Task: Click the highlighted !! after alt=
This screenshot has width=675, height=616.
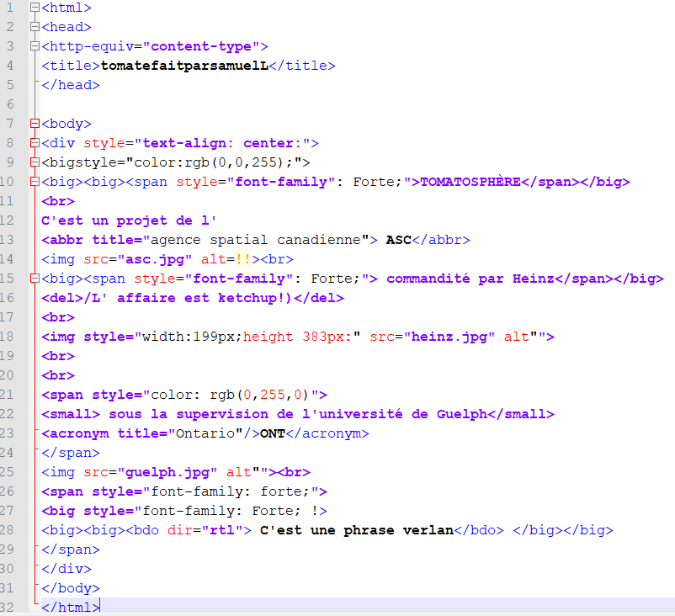Action: pyautogui.click(x=243, y=259)
